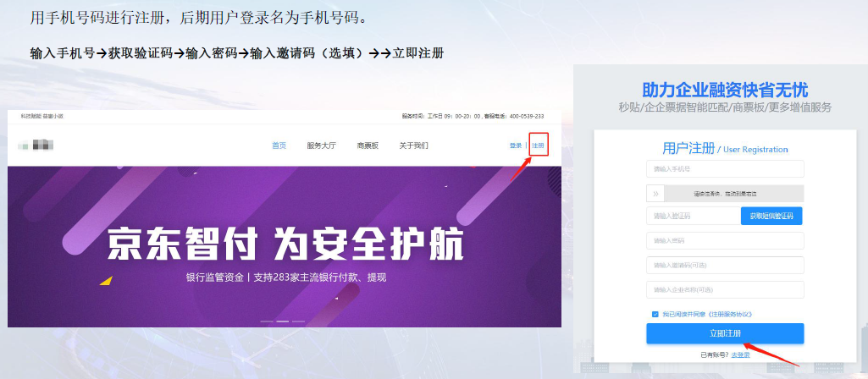This screenshot has height=379, width=868.
Task: Click the 注册 link in the red box
Action: (x=538, y=146)
